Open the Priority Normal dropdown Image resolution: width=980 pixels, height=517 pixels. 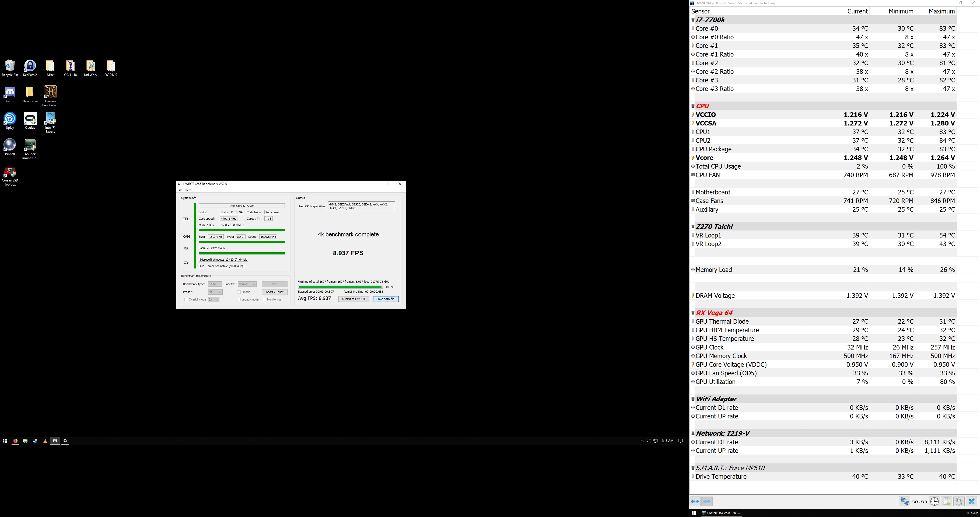[247, 284]
